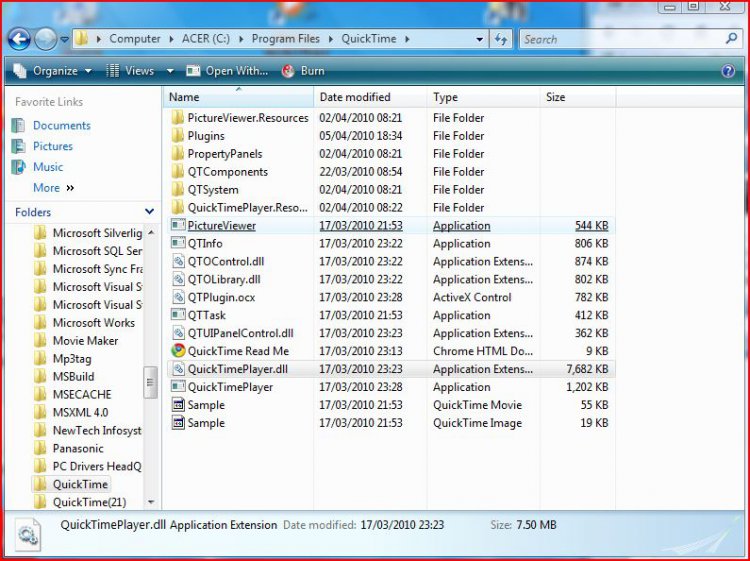This screenshot has width=750, height=561.
Task: Select Microsoft Works in the folder tree
Action: coord(94,323)
